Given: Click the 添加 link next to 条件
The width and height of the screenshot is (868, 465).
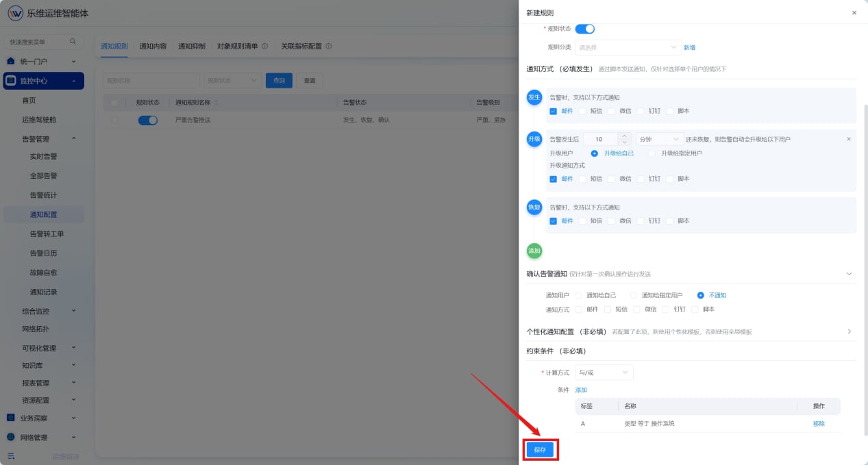Looking at the screenshot, I should point(581,390).
